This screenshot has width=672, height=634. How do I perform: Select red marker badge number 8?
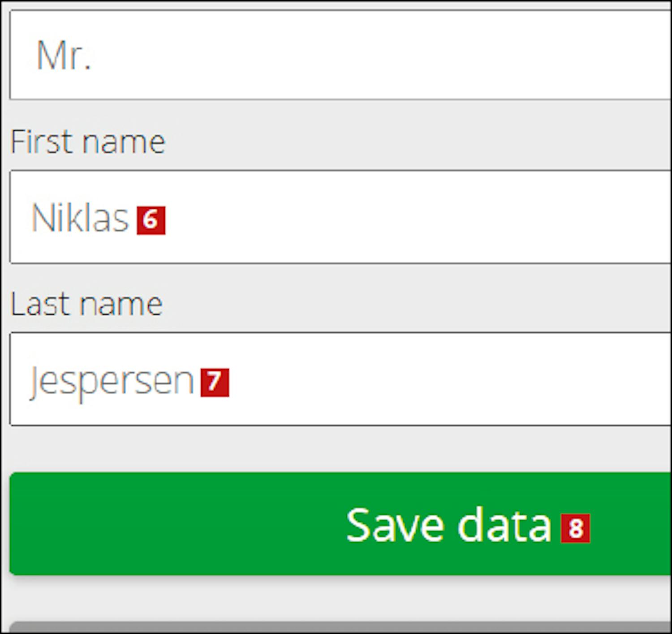pos(575,528)
